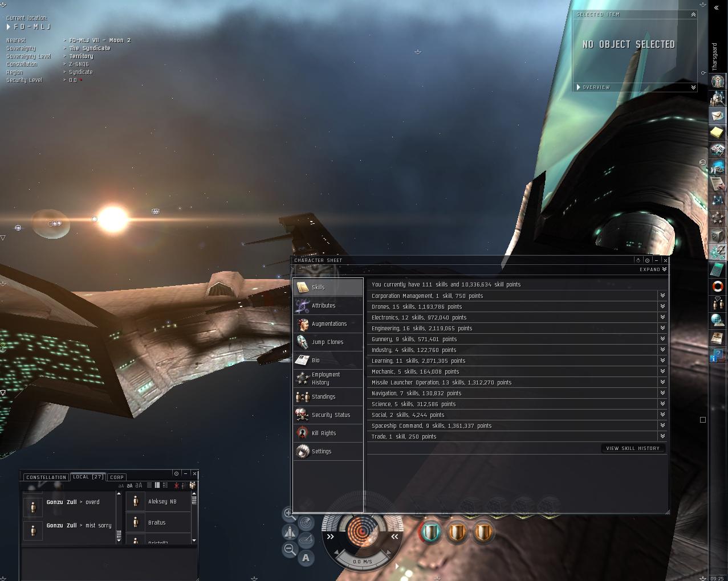The width and height of the screenshot is (728, 581).
Task: Activate the rightmost orange shield module
Action: (483, 533)
